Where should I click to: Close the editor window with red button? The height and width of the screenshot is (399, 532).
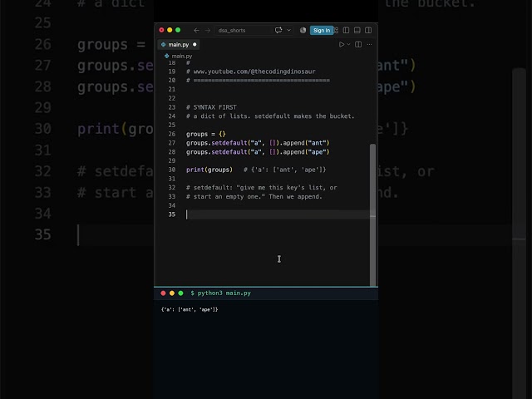161,30
